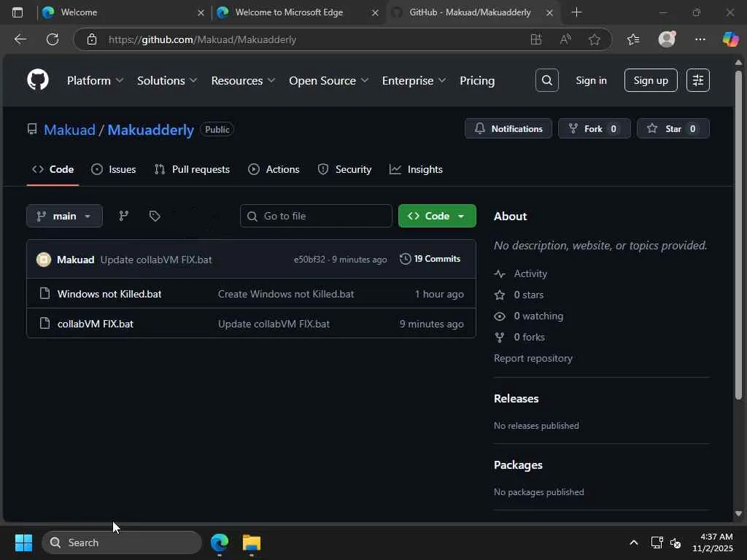Open the main branch selector dropdown

point(64,216)
